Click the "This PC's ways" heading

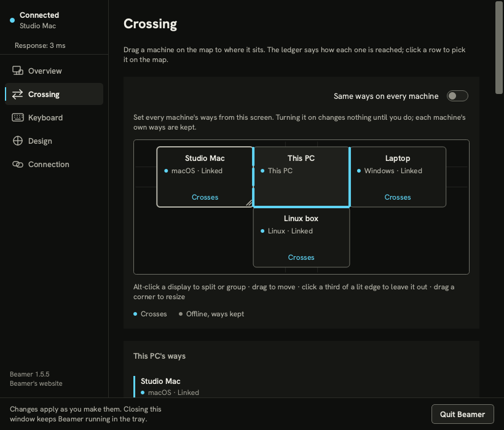[x=159, y=356]
